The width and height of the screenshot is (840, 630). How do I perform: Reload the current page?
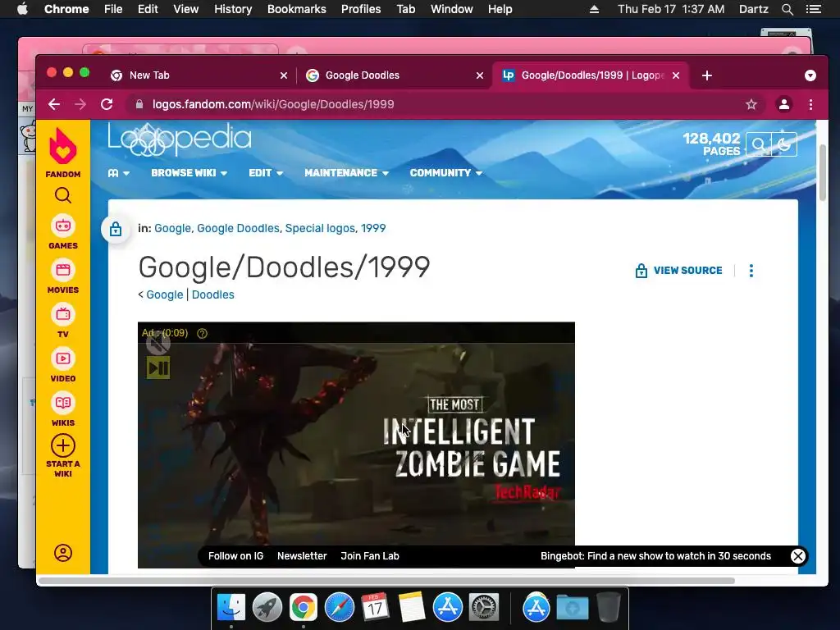point(107,104)
